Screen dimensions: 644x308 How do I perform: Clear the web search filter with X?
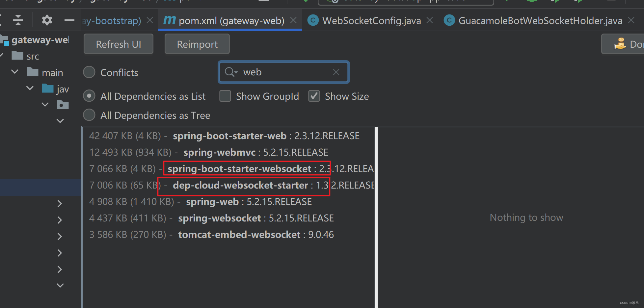(336, 72)
